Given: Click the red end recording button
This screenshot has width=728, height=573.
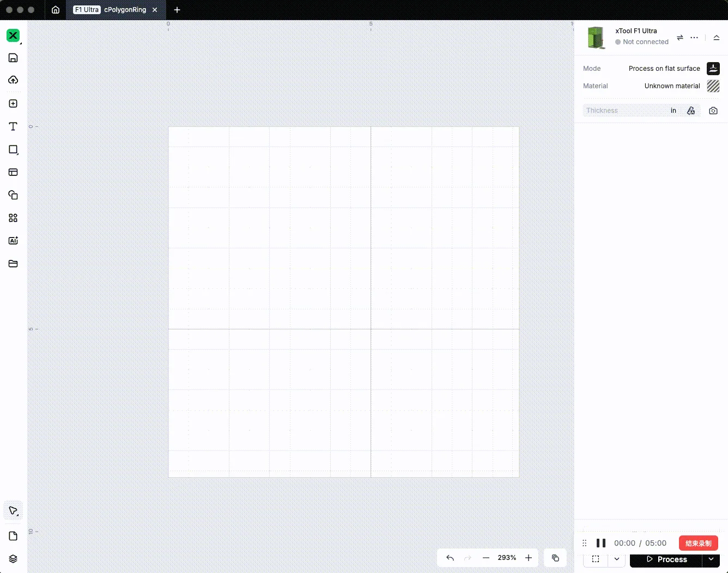Looking at the screenshot, I should pos(699,543).
